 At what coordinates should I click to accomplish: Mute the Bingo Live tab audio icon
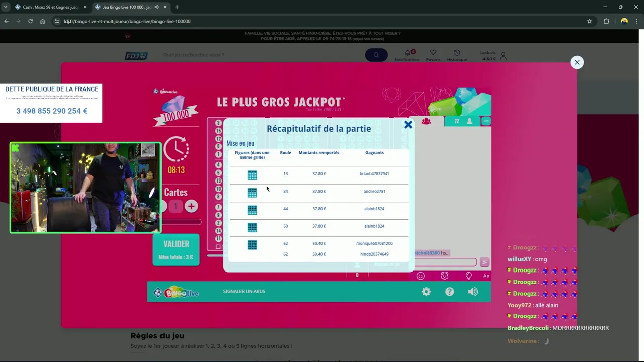[x=157, y=7]
